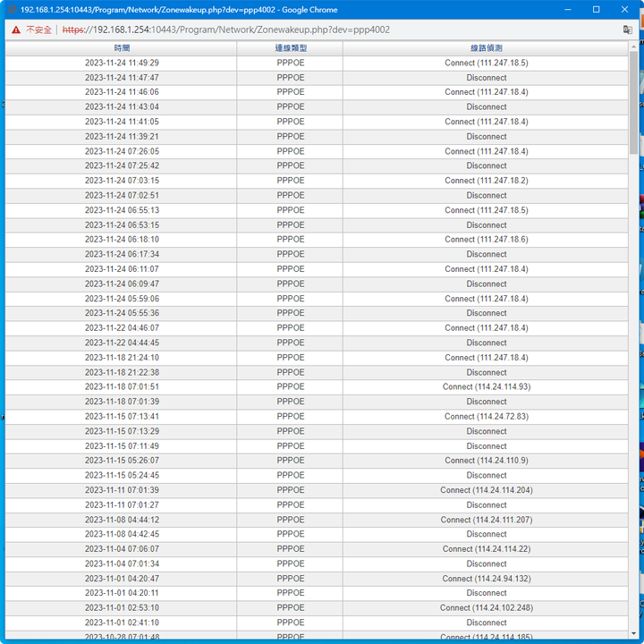The width and height of the screenshot is (644, 644).
Task: Click timestamp 2023-11-15 07:13:41
Action: tap(122, 417)
